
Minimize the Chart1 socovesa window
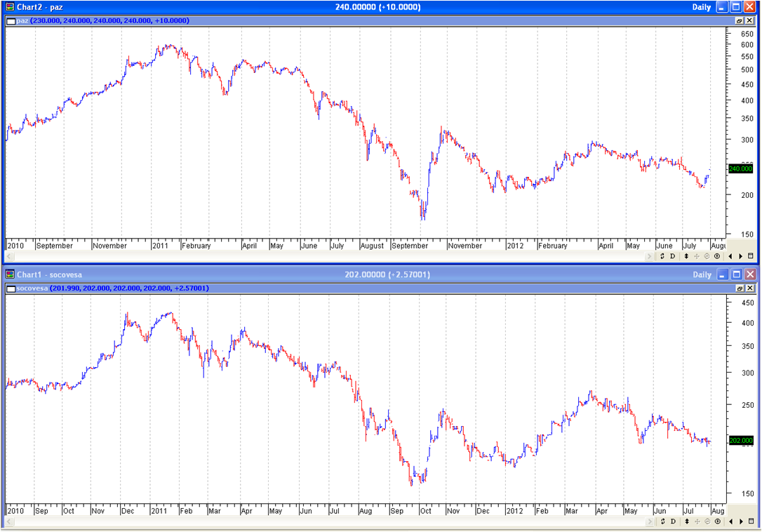[x=722, y=274]
